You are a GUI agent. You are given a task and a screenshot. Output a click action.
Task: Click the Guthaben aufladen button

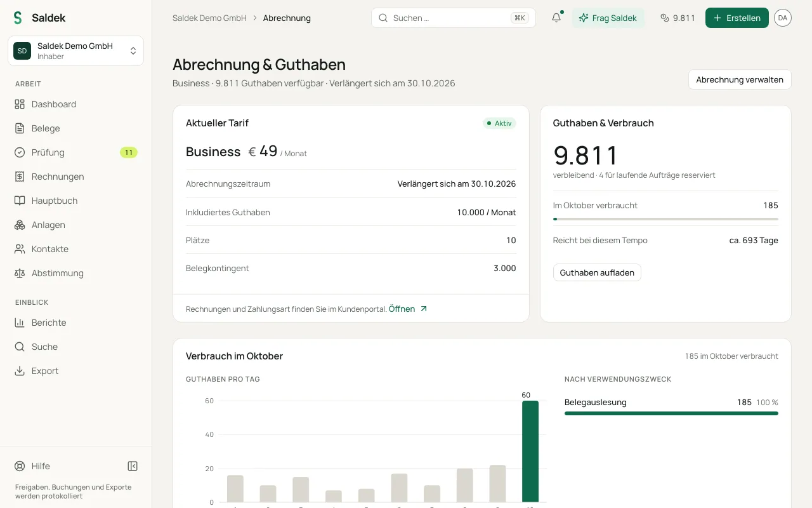(x=597, y=272)
